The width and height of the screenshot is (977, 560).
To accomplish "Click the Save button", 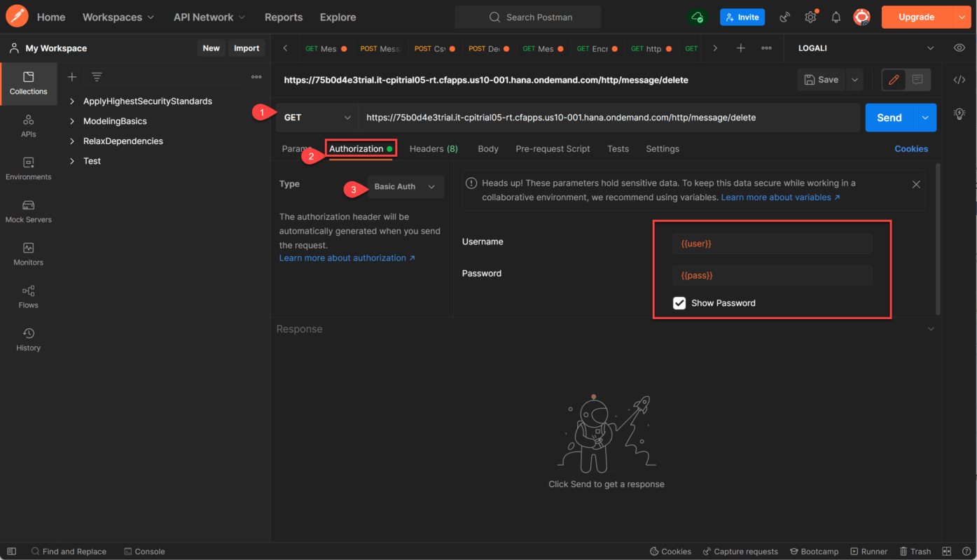I will tap(821, 80).
